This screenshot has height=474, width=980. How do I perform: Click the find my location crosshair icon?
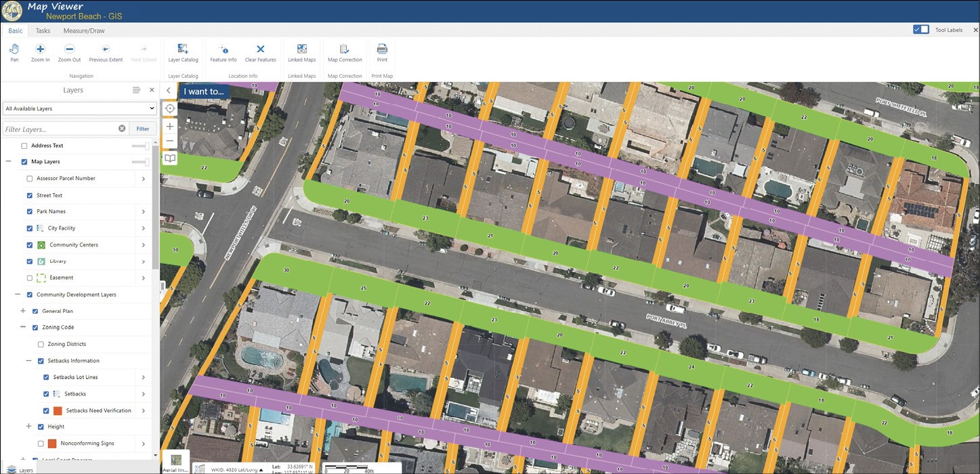point(169,108)
